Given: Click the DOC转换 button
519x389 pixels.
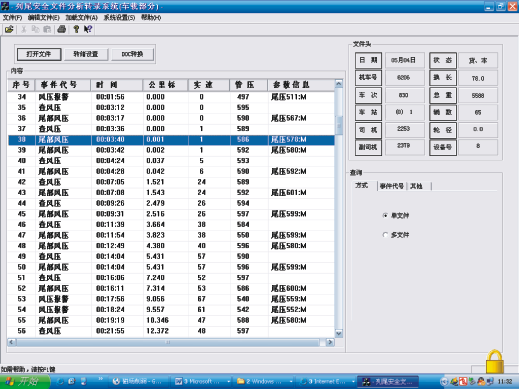Looking at the screenshot, I should 132,54.
